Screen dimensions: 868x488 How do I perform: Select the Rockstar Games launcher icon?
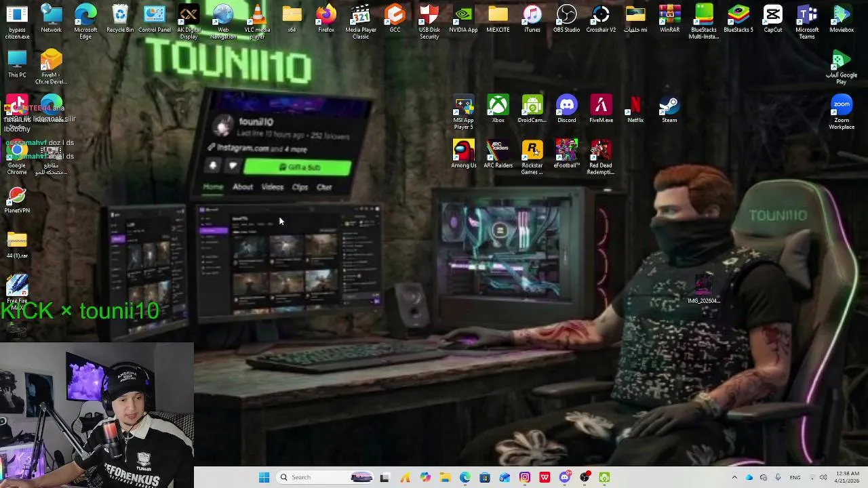point(532,157)
